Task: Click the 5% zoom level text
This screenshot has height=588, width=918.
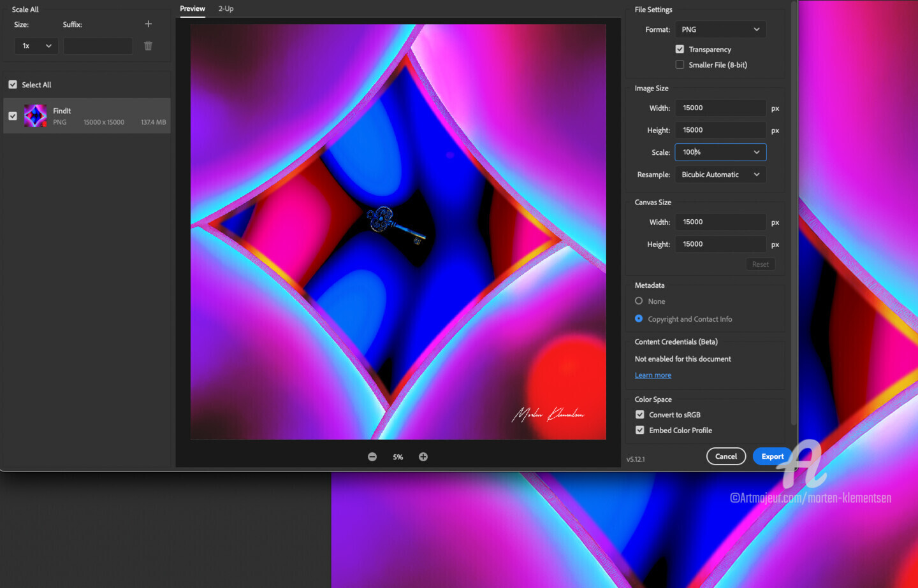Action: click(398, 457)
